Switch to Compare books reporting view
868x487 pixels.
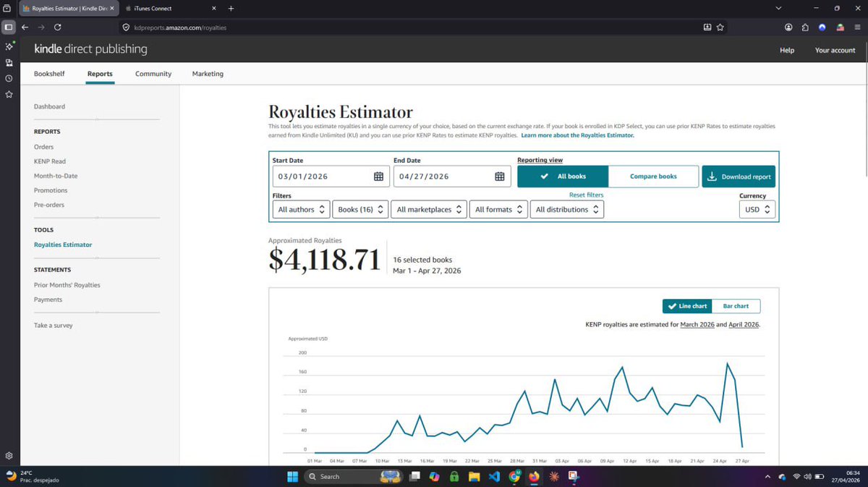(653, 177)
